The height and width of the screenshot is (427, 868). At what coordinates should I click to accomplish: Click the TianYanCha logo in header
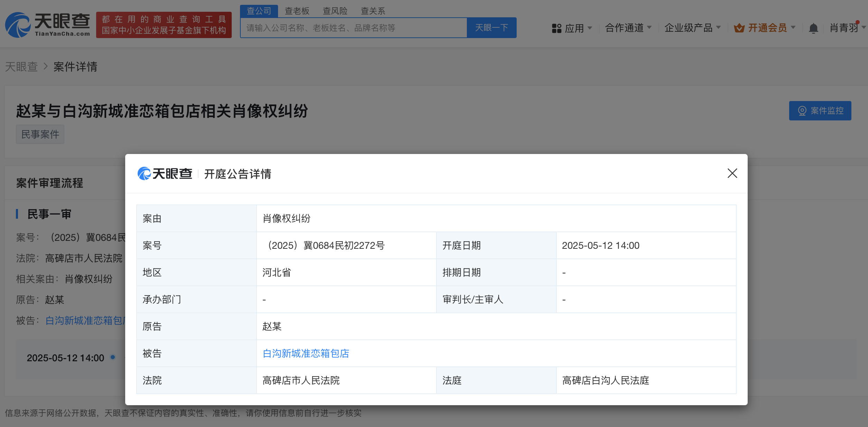[47, 25]
